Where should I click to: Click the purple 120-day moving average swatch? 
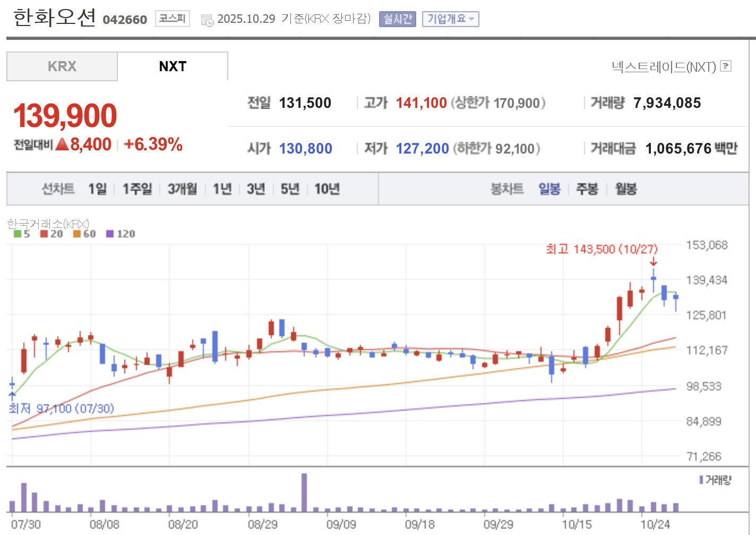tap(110, 234)
